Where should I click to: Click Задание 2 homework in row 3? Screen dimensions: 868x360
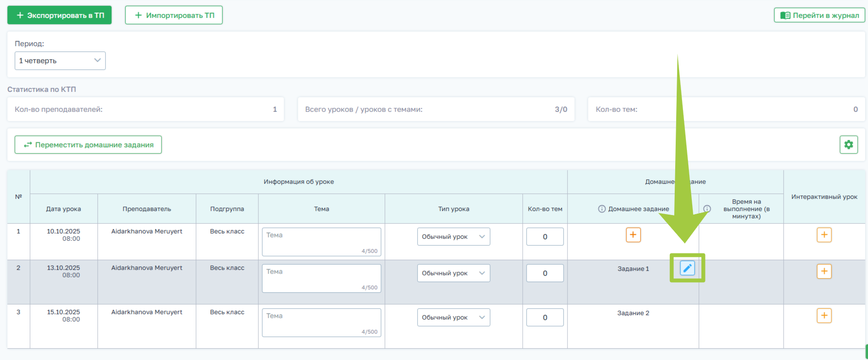point(633,313)
